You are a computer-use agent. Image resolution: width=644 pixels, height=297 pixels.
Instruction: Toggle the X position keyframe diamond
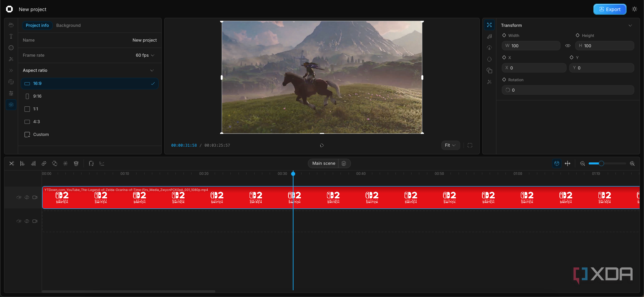[x=504, y=57]
